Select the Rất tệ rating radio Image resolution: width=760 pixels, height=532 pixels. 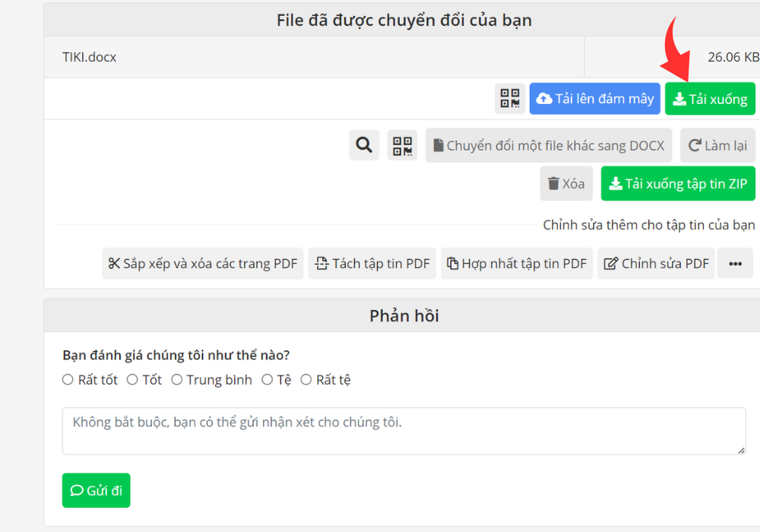[306, 379]
